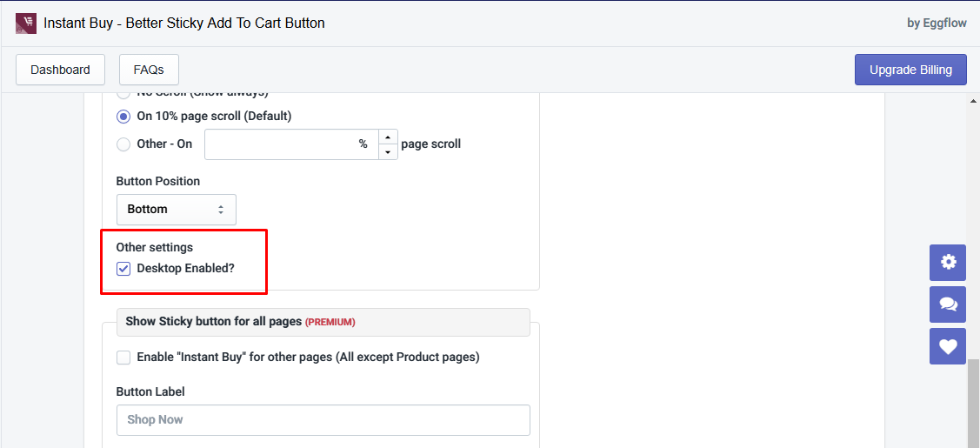Click the page scrollbar up arrow
The height and width of the screenshot is (448, 980).
[x=973, y=101]
